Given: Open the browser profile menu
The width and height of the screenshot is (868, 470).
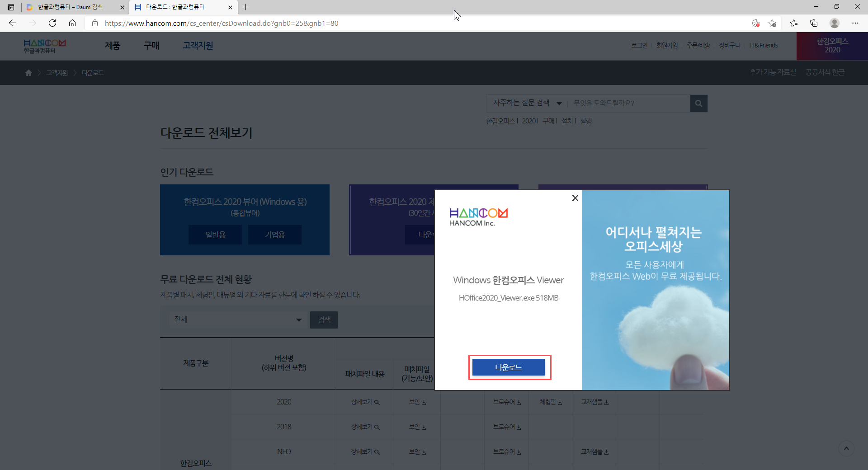Looking at the screenshot, I should tap(835, 23).
